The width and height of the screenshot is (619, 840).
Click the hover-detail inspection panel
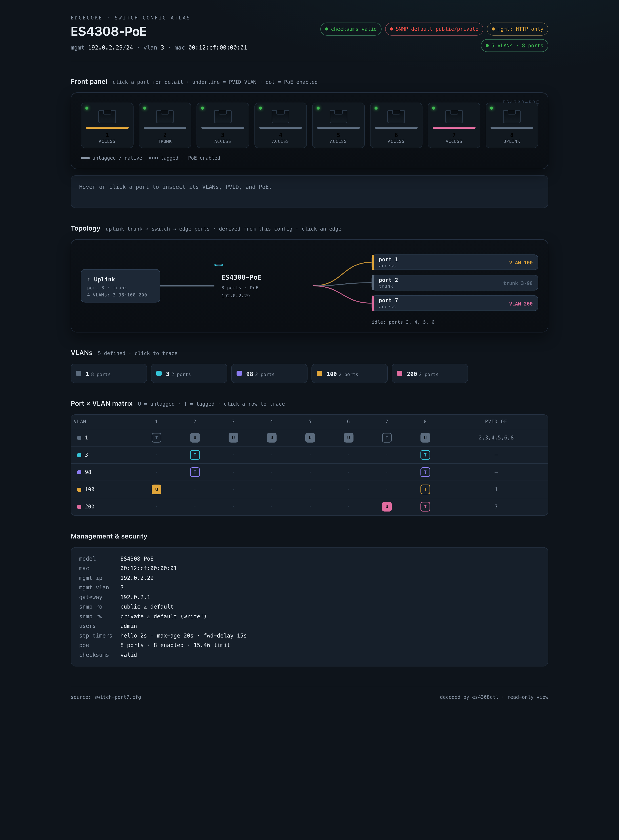pyautogui.click(x=309, y=191)
